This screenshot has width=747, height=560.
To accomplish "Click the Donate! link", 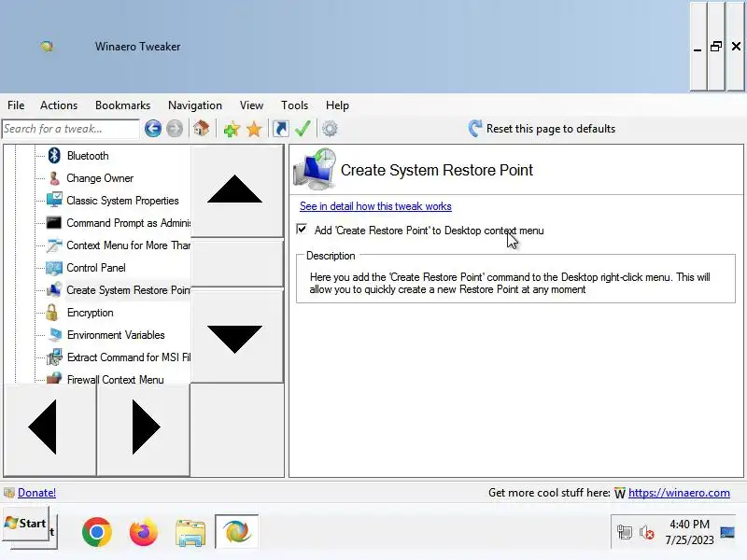I will pos(36,493).
